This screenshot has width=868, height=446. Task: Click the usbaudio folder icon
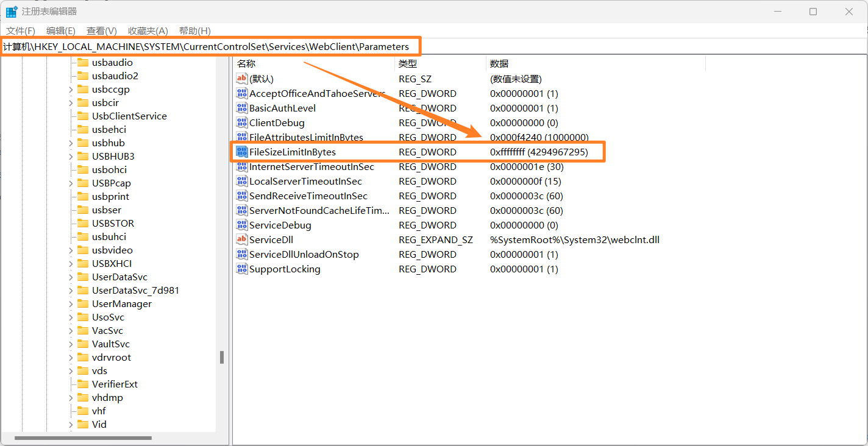pos(83,62)
